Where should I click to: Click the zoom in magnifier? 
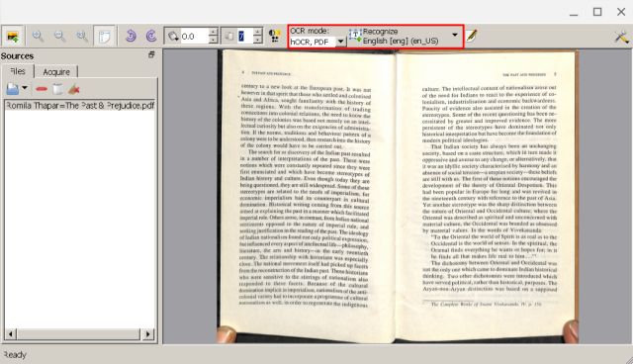coord(38,37)
